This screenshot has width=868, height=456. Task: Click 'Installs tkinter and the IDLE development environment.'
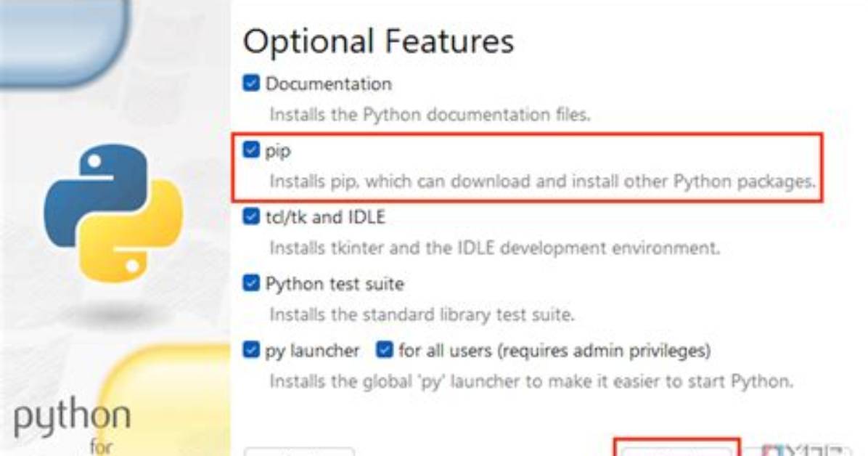494,248
